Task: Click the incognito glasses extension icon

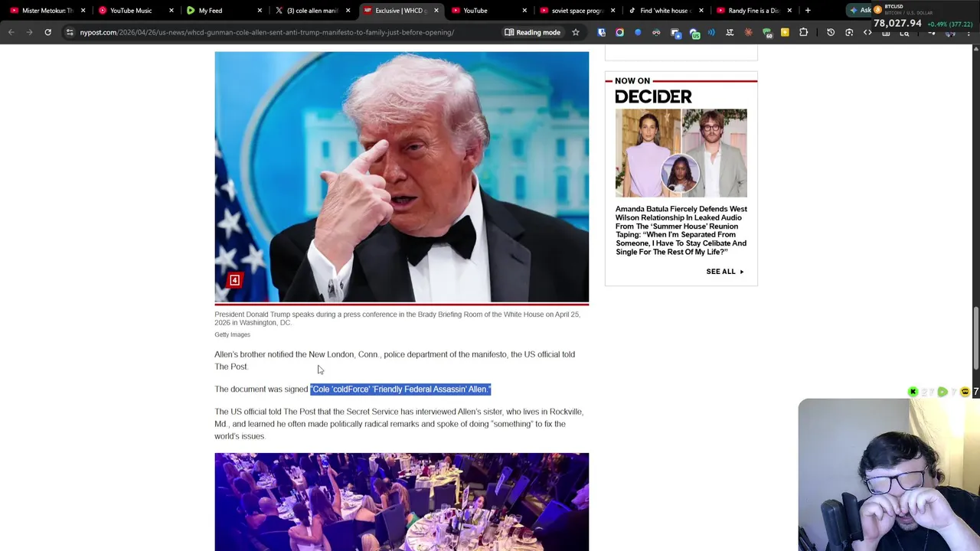Action: point(656,32)
